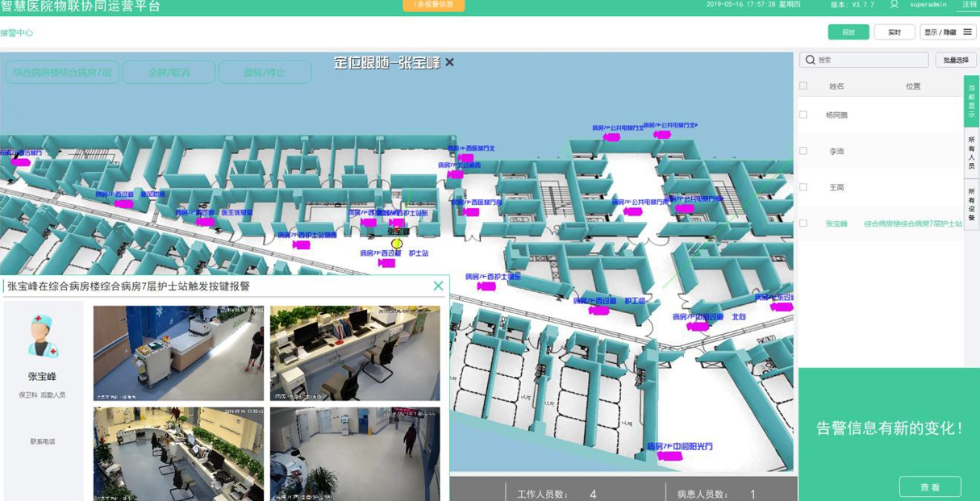
Task: Select the 张宝峰 row checkbox
Action: (803, 223)
